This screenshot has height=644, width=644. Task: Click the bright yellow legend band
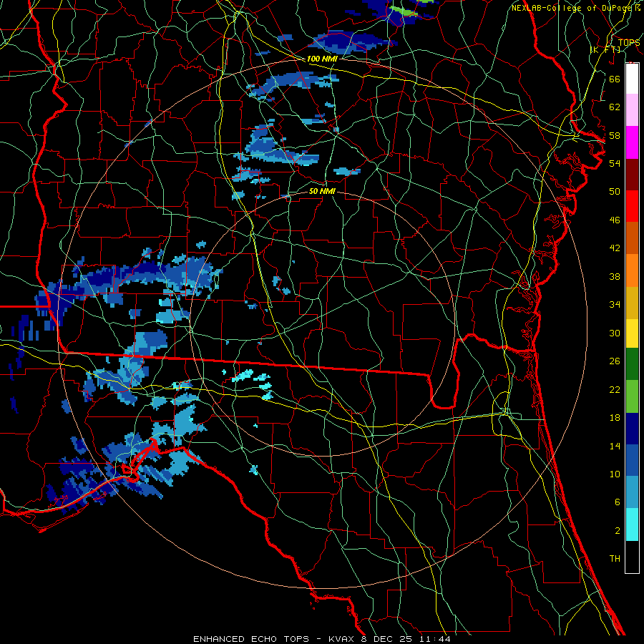632,333
